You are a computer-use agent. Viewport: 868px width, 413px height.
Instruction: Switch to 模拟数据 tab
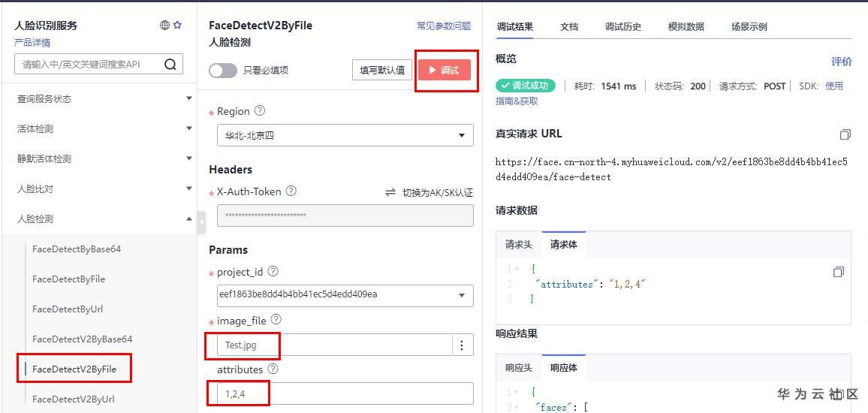tap(686, 27)
